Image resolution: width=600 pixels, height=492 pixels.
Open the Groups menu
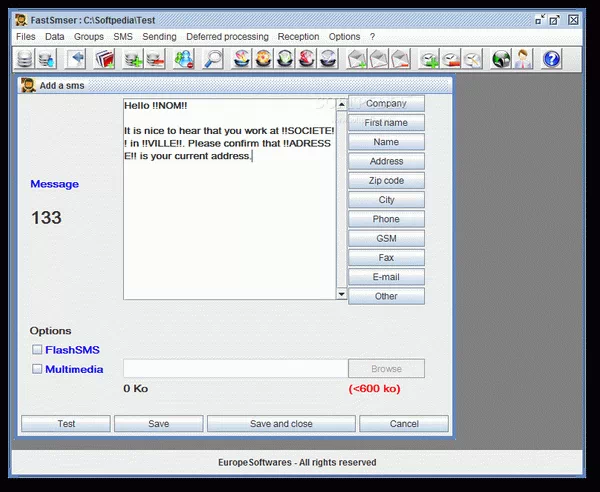click(89, 36)
